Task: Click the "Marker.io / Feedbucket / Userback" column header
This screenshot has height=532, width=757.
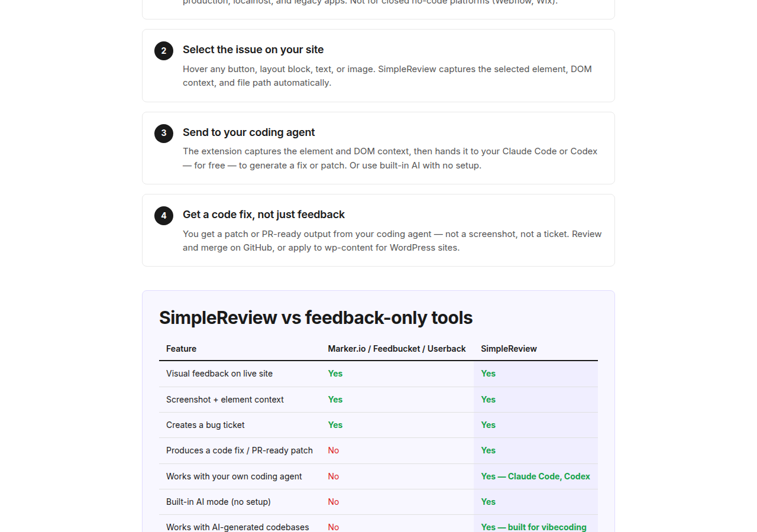Action: tap(397, 349)
